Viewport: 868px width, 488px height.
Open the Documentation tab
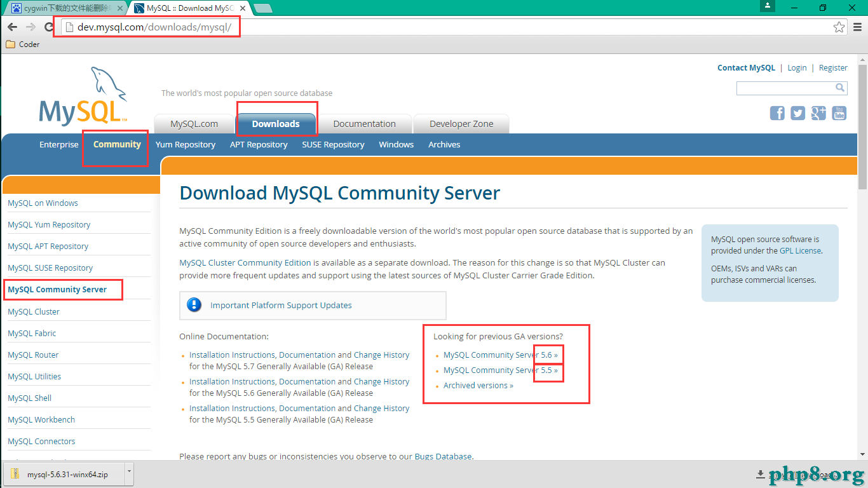tap(364, 124)
